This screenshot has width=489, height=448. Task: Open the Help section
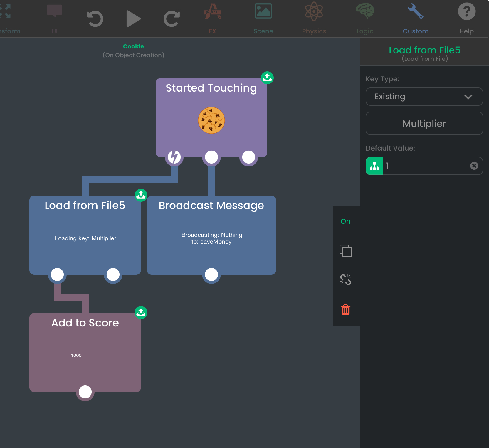click(x=466, y=19)
